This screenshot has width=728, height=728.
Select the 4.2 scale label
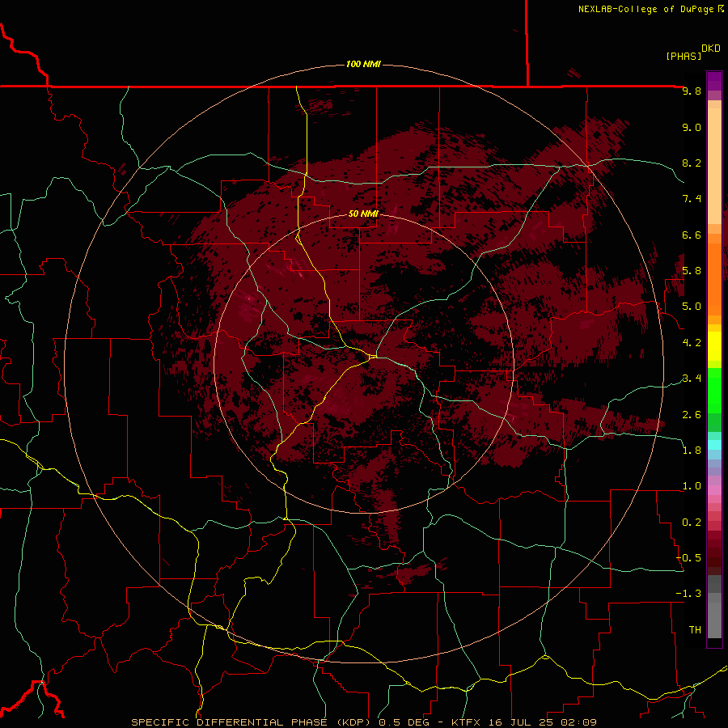pyautogui.click(x=692, y=343)
